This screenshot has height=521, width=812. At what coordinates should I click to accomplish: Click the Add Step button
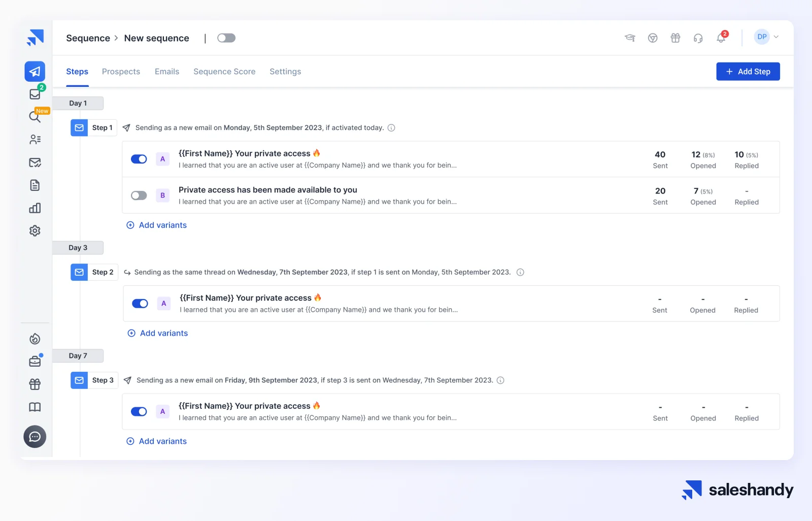(x=748, y=72)
